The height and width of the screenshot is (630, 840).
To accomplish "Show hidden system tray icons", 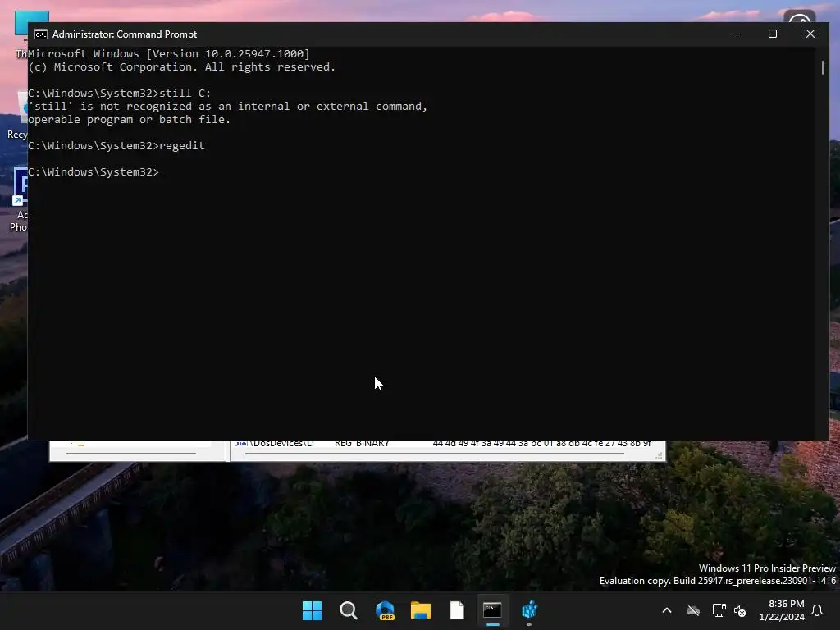I will tap(667, 610).
